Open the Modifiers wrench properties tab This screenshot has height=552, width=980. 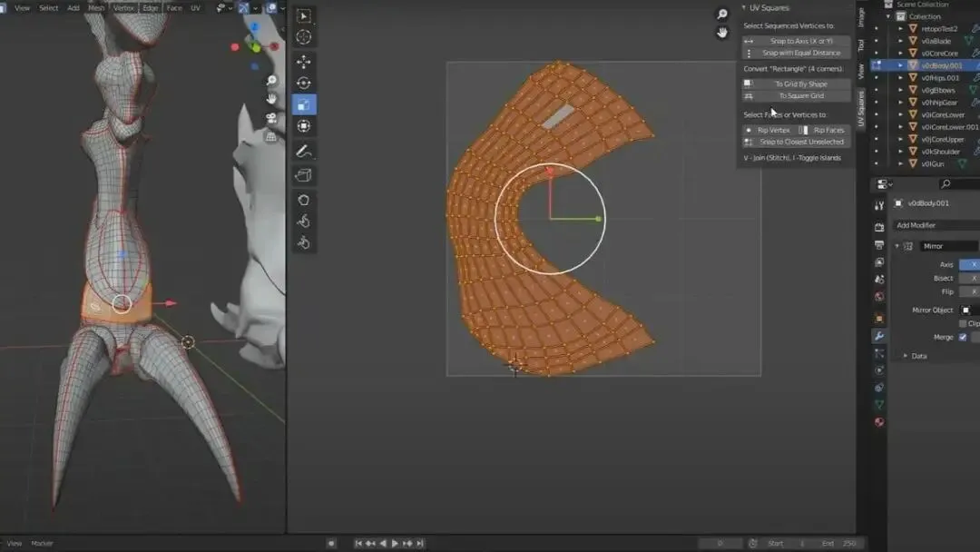(878, 336)
